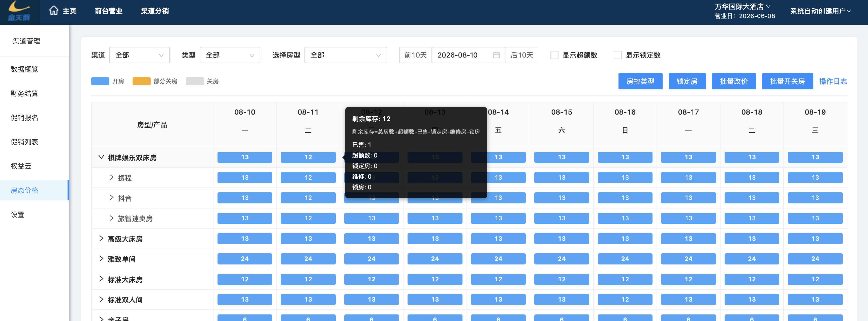Click 旅智速卖房 inventory cell for 08-12
868x321 pixels.
371,218
